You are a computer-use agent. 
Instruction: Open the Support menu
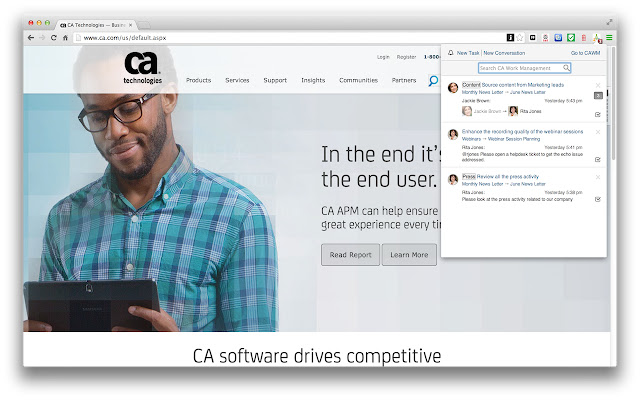coord(275,80)
